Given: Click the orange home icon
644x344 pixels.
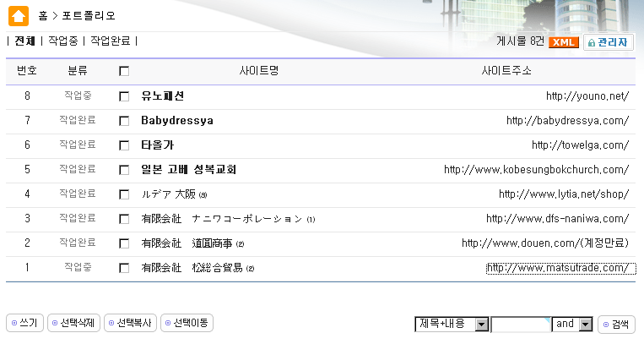Looking at the screenshot, I should [x=19, y=15].
